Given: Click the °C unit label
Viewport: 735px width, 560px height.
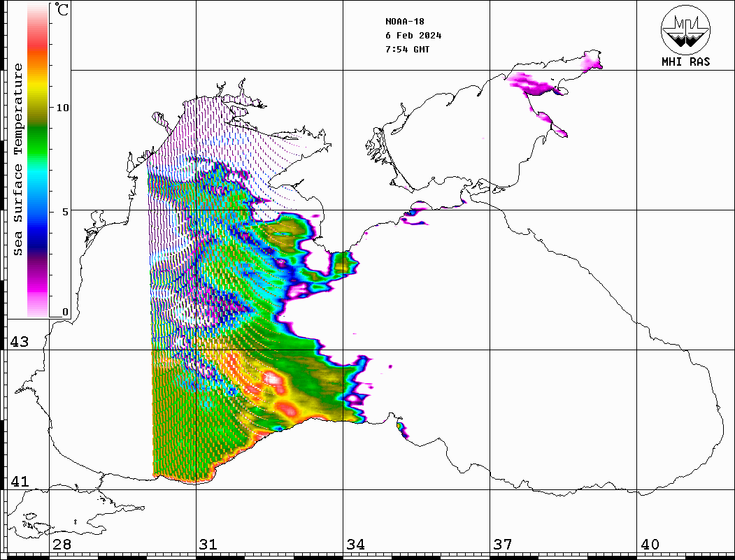Looking at the screenshot, I should click(x=62, y=9).
